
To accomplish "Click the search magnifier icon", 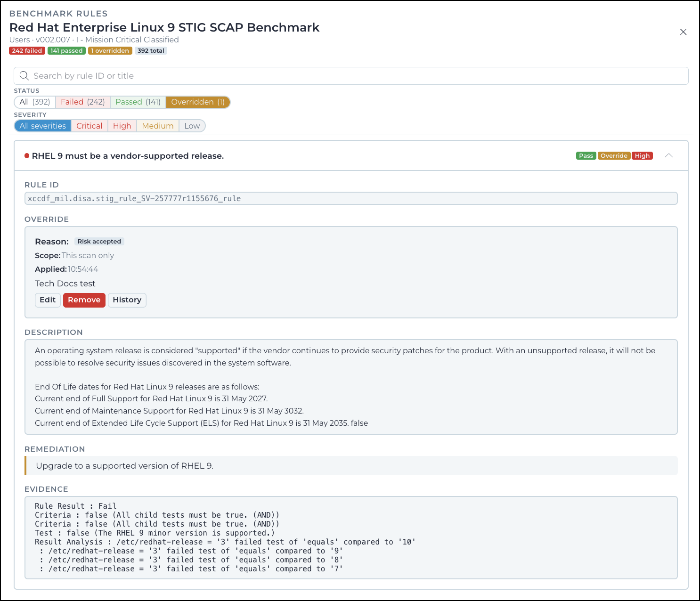I will point(24,76).
